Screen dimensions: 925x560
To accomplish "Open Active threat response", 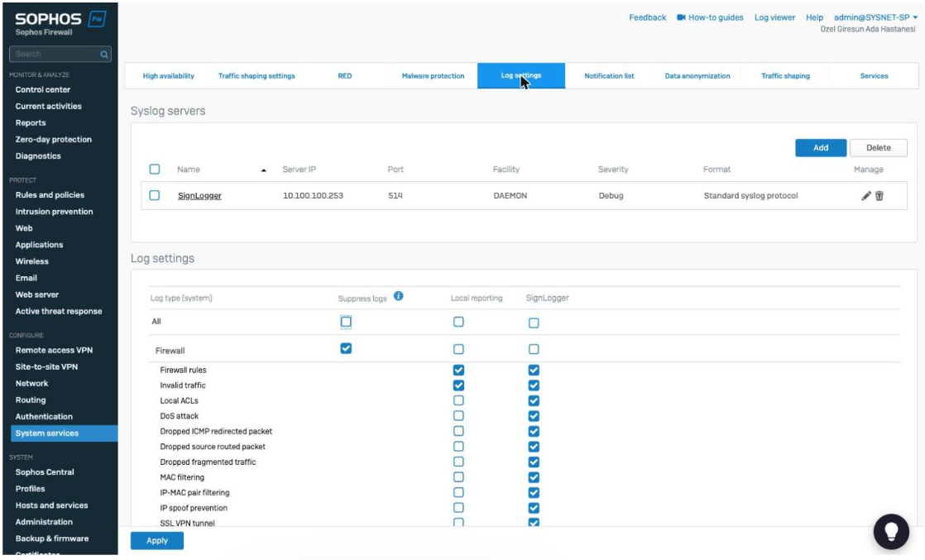I will 59,311.
